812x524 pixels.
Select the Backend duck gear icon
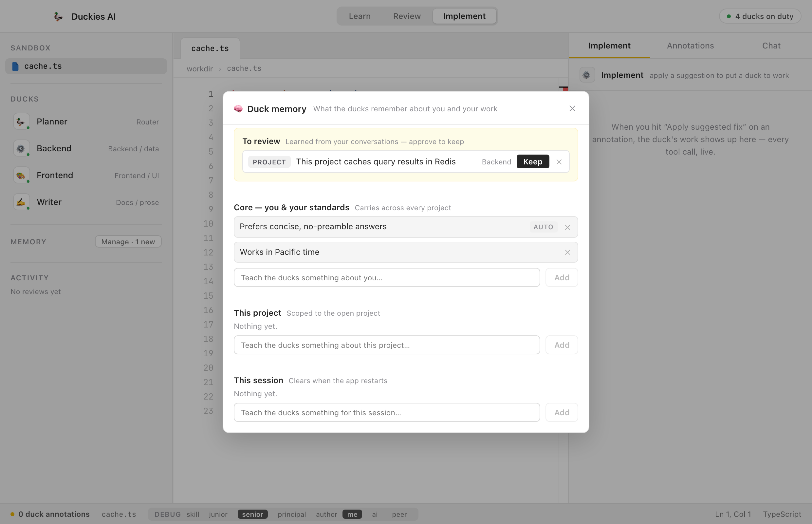(21, 148)
